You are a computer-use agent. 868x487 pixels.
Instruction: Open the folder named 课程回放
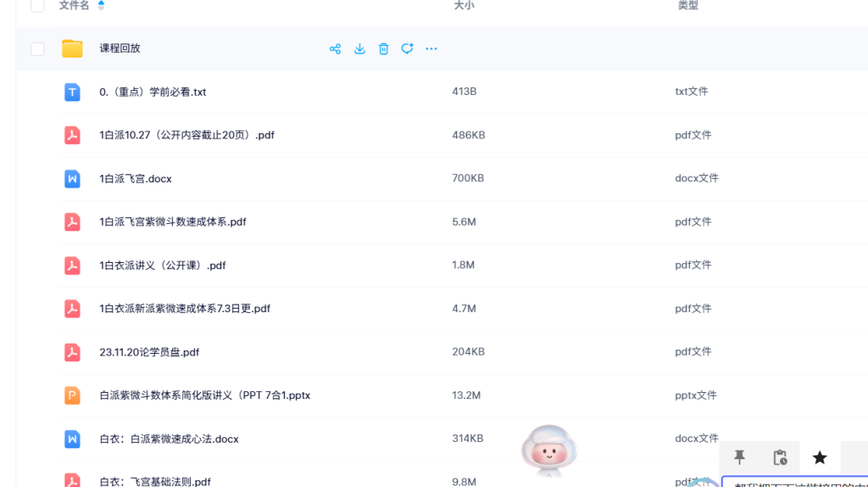coord(120,48)
